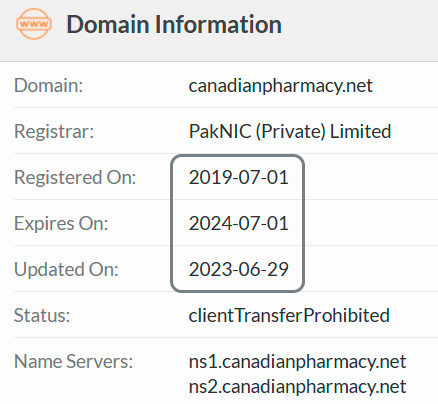The image size is (438, 404).
Task: Click the Domain: label
Action: [x=48, y=85]
